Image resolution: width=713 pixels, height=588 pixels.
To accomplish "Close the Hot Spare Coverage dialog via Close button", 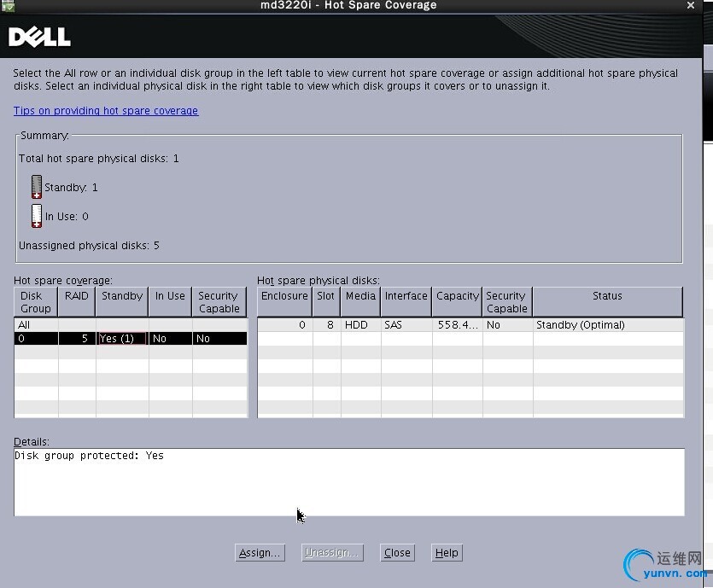I will (397, 552).
